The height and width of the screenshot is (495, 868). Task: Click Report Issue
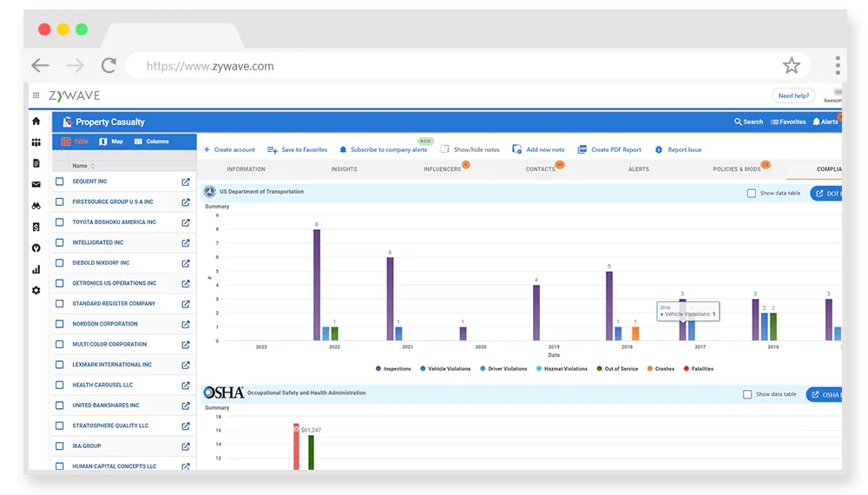678,149
